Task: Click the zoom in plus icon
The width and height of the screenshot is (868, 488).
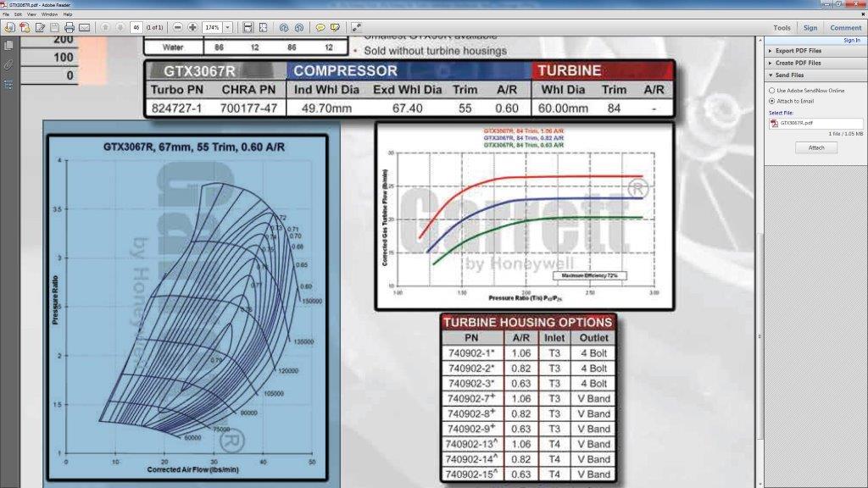Action: tap(192, 28)
